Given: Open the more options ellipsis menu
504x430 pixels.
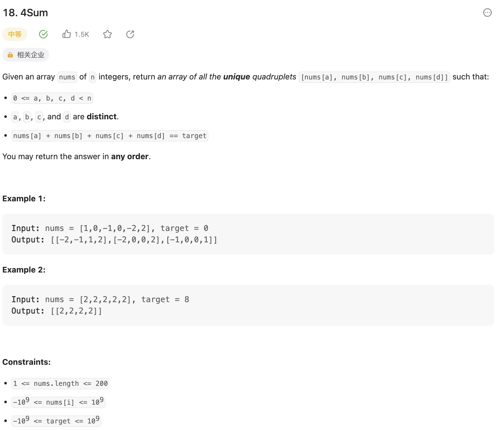Looking at the screenshot, I should tap(487, 13).
